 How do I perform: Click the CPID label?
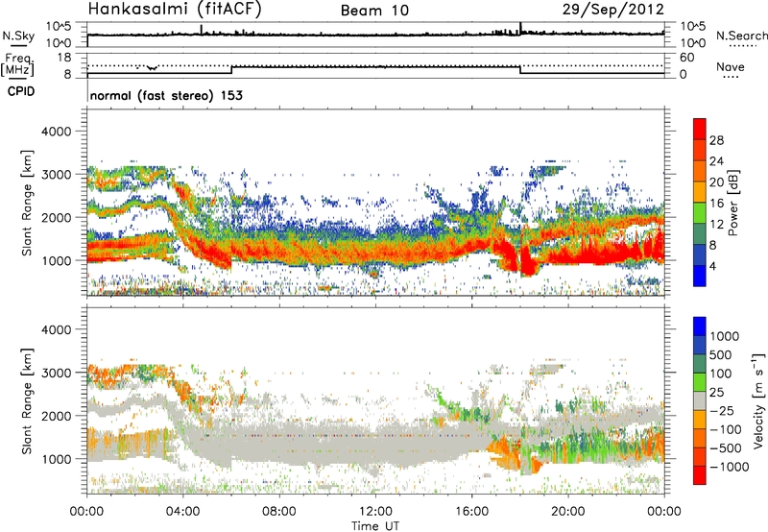pos(21,91)
